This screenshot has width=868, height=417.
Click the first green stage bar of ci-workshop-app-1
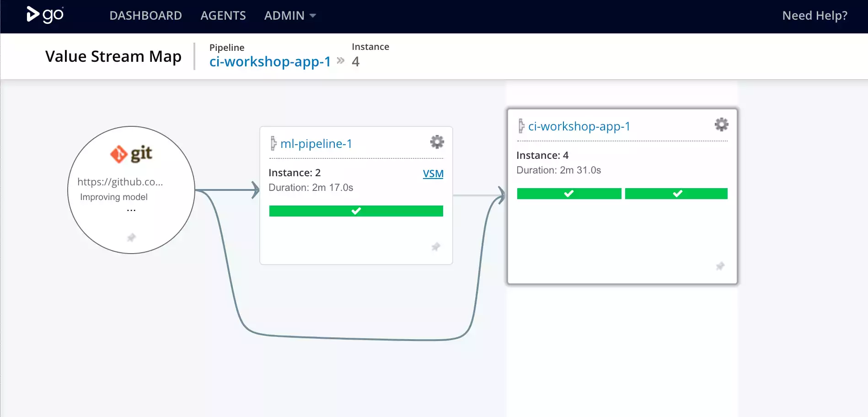(568, 193)
